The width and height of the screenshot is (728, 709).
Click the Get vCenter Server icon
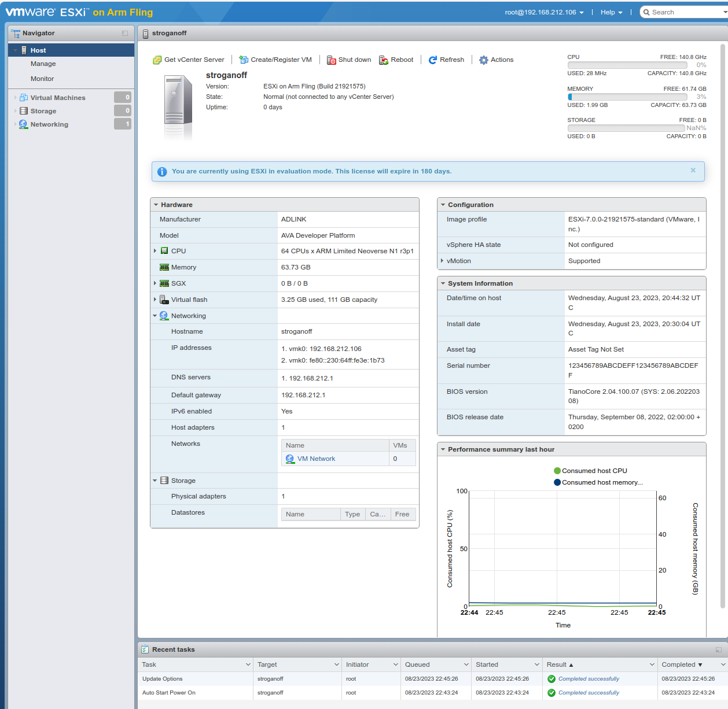(157, 60)
